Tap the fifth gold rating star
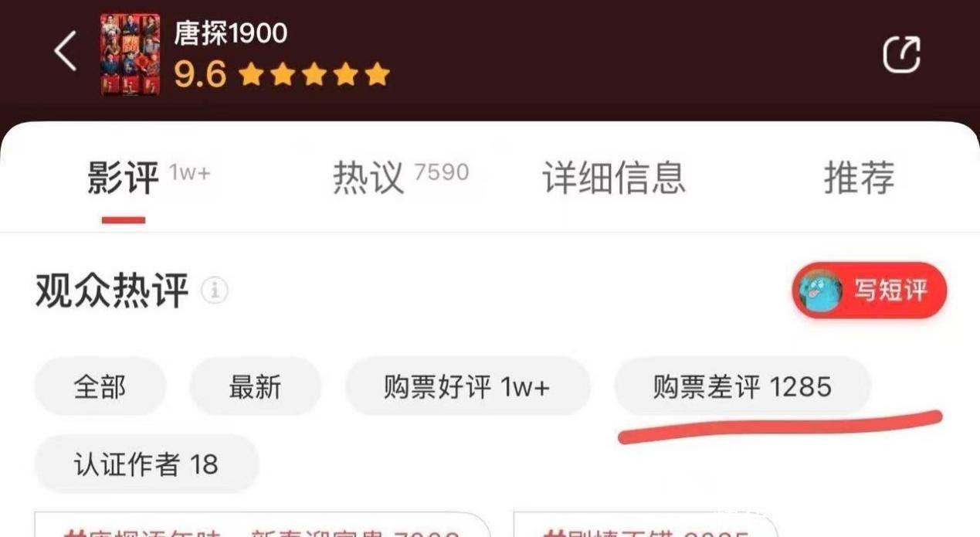 377,75
